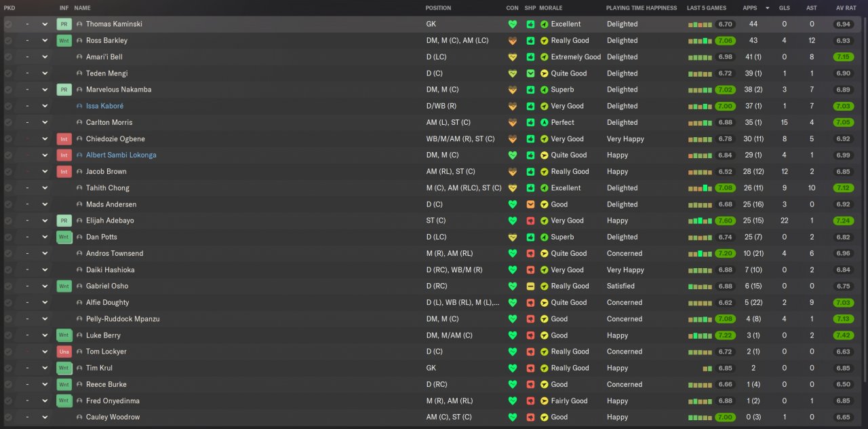Viewport: 868px width, 429px height.
Task: Open Issa Kaboré's player profile
Action: pyautogui.click(x=104, y=106)
